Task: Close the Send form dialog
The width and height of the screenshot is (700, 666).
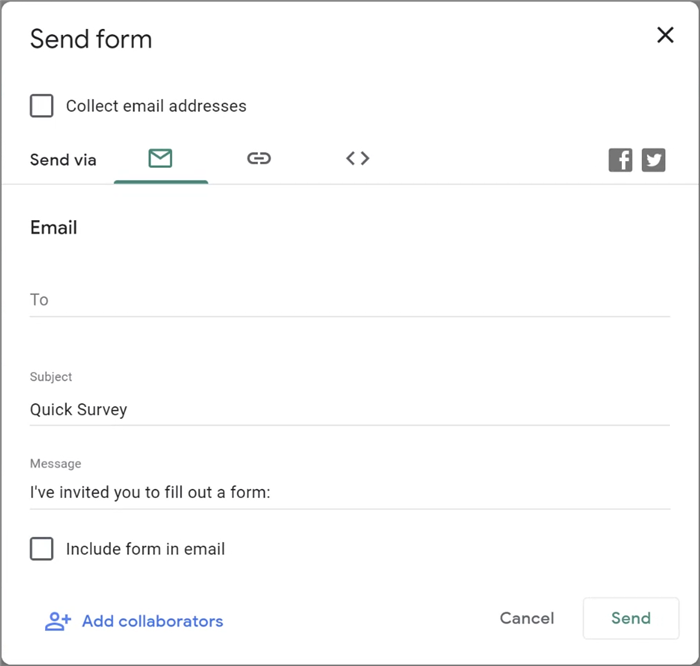Action: coord(665,36)
